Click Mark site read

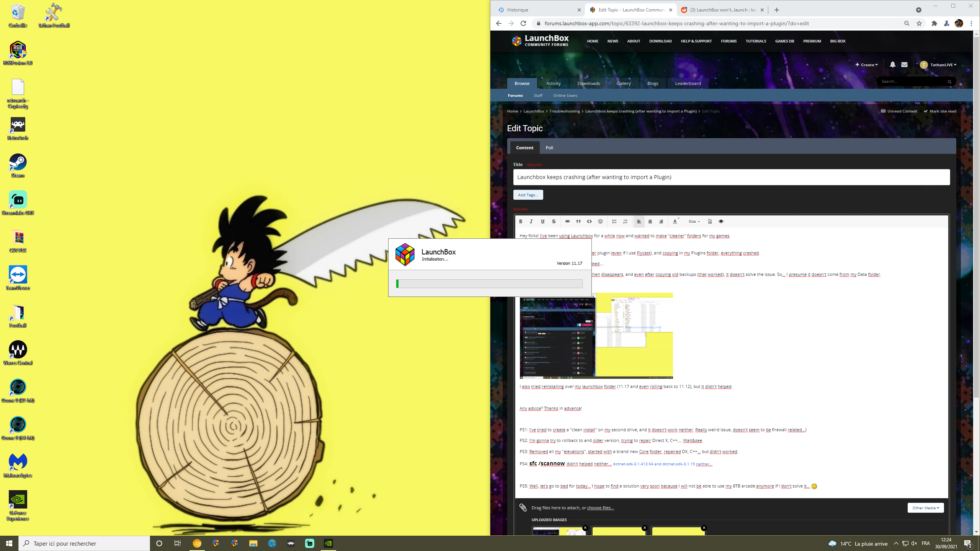[x=940, y=111]
